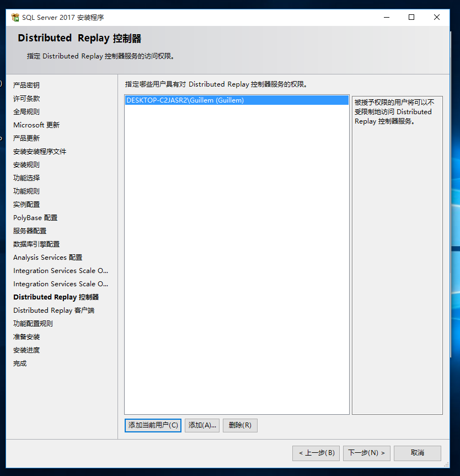This screenshot has width=460, height=476.
Task: Click the 删除(R) button
Action: tap(240, 425)
